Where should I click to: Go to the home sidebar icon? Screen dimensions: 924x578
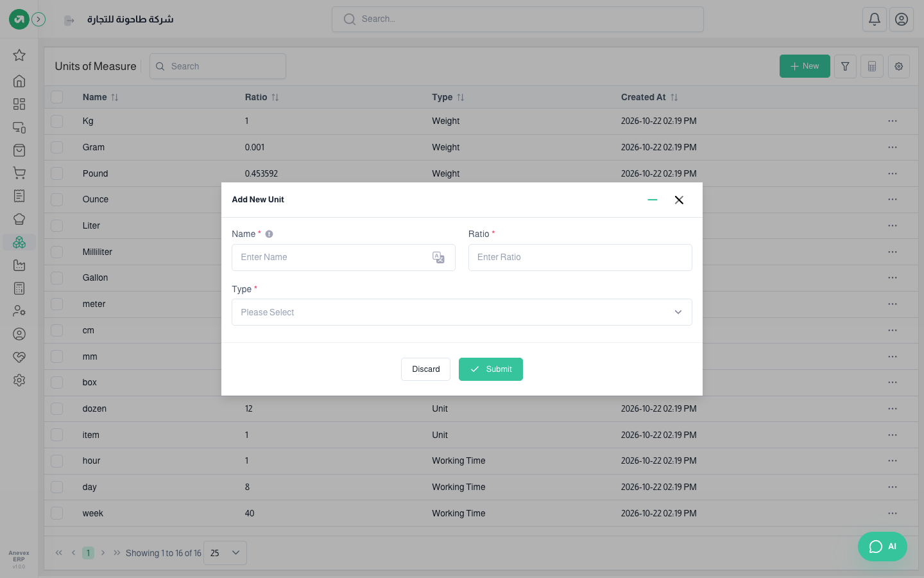coord(19,81)
